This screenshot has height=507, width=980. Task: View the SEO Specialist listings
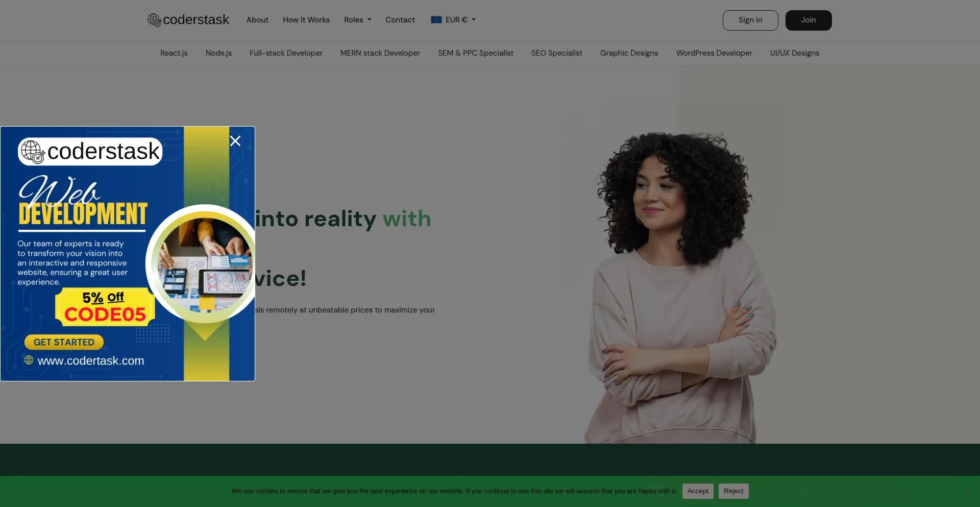(x=556, y=53)
